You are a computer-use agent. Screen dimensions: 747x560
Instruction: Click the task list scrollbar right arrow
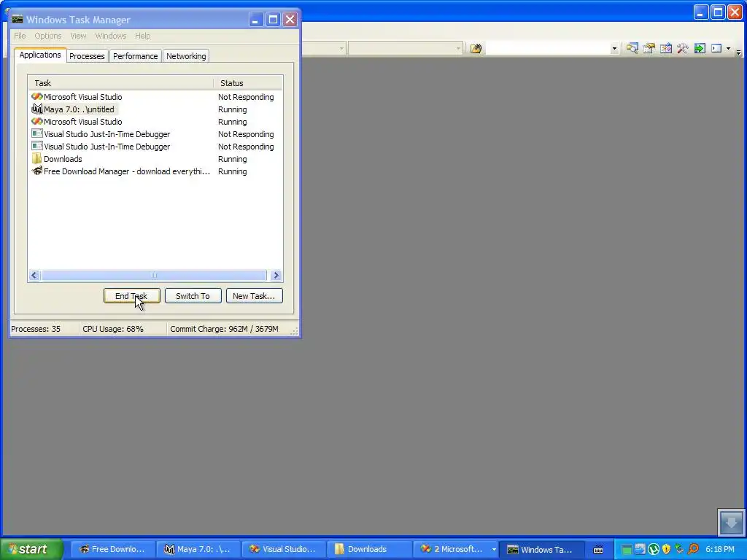[x=276, y=275]
